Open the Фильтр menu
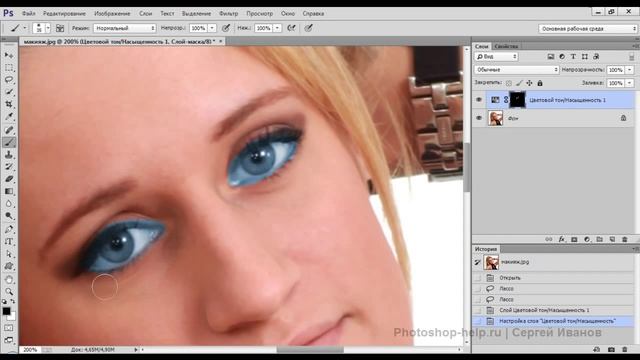Screen dimensions: 640x360 [229, 13]
